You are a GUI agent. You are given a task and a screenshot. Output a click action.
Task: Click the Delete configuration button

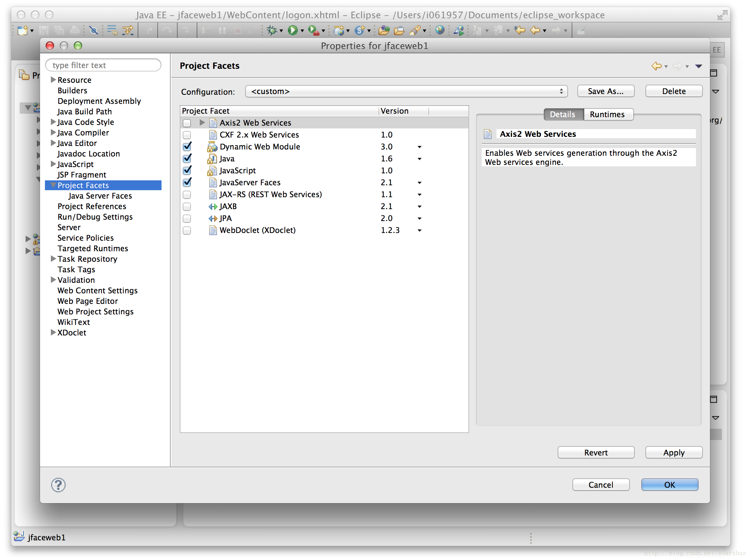pos(674,91)
